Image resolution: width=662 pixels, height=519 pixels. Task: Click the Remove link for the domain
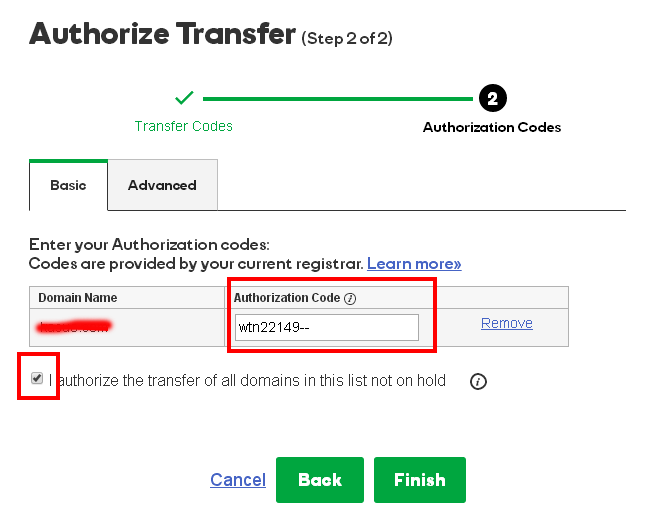(x=507, y=323)
